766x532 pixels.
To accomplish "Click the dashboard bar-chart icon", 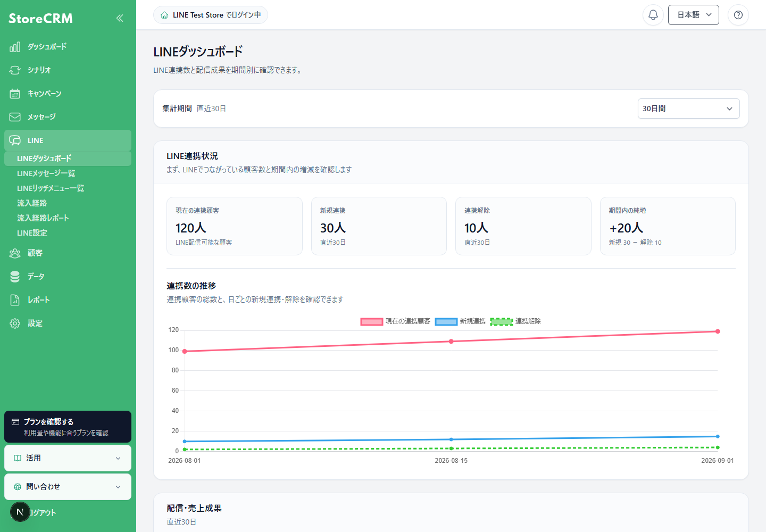I will click(x=15, y=47).
